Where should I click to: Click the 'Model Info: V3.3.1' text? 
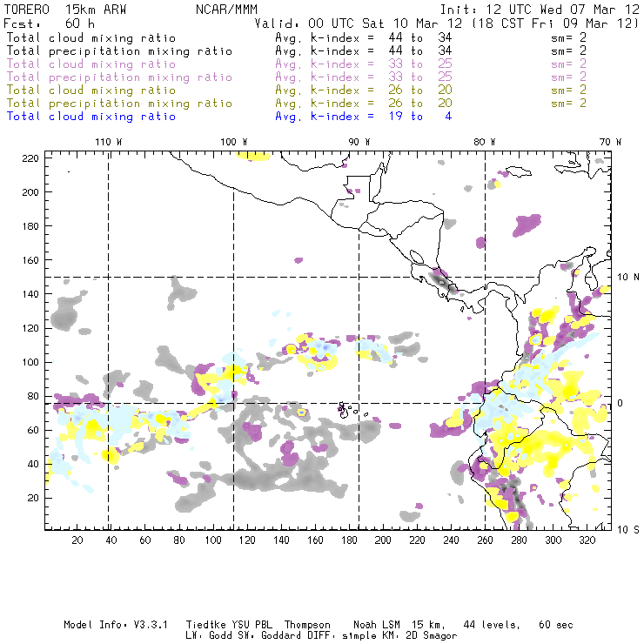(116, 625)
